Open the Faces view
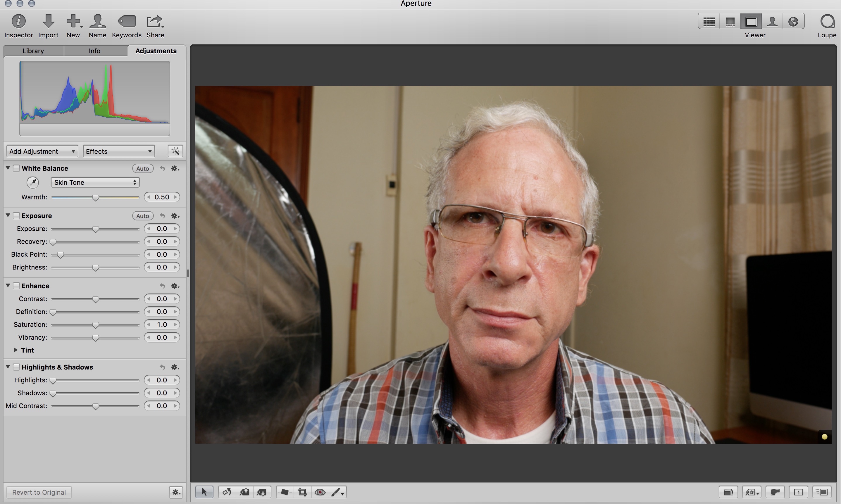 coord(772,22)
